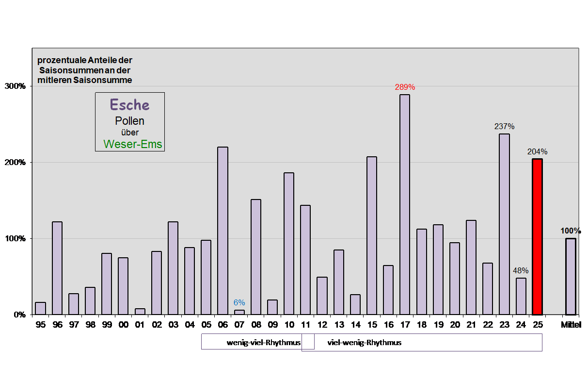Click the red 289% data label
The image size is (588, 366).
click(405, 87)
